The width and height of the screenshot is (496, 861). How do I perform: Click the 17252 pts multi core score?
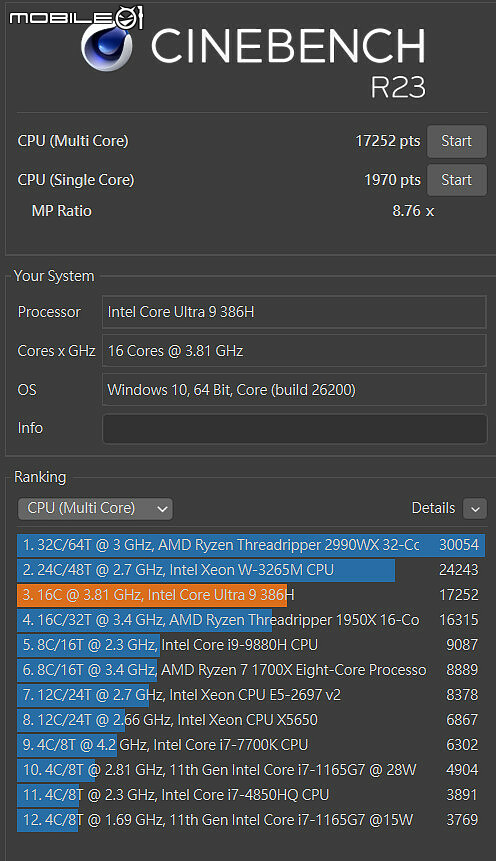388,141
